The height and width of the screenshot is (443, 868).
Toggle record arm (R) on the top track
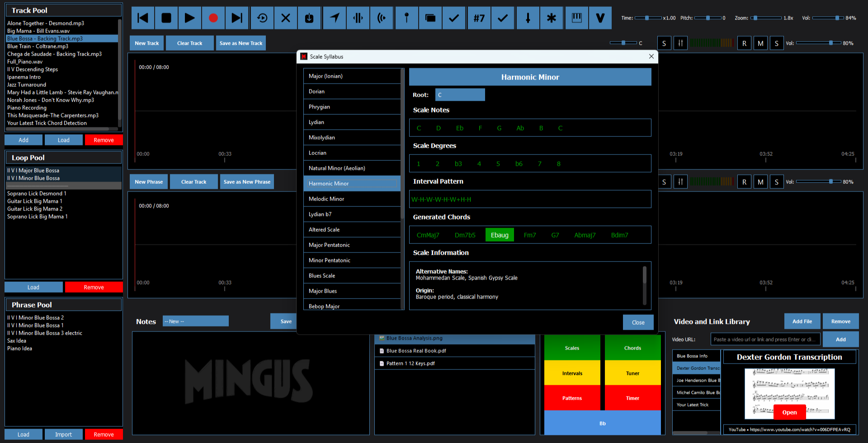[744, 43]
